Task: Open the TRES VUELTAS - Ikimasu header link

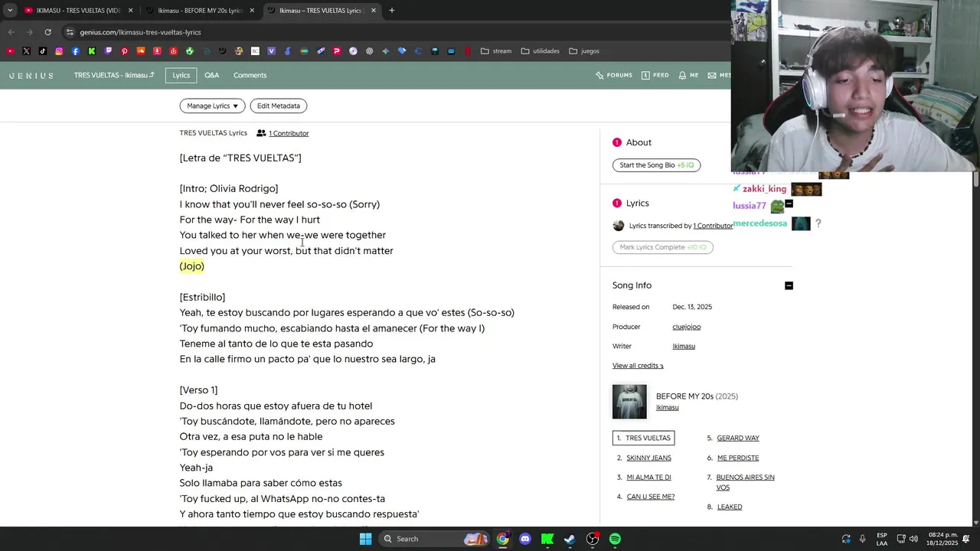Action: (114, 75)
